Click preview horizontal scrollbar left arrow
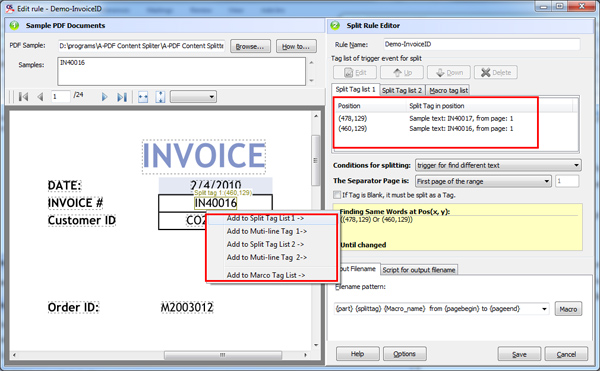Screen dimensions: 600x371 [14, 355]
